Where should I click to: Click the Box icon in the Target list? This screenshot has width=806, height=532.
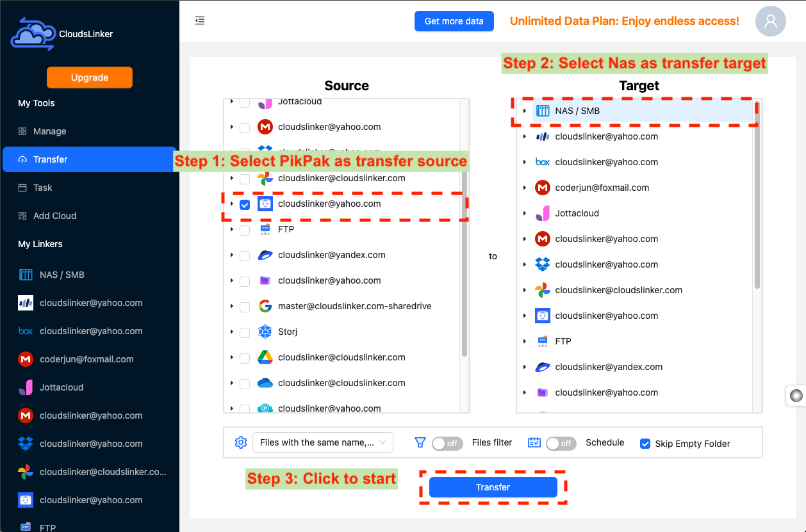543,162
